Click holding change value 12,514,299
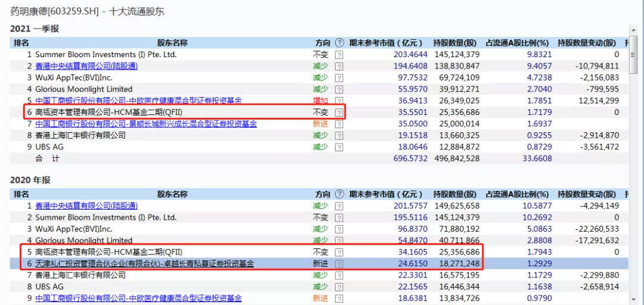Viewport: 644px width, 305px height. click(x=599, y=101)
